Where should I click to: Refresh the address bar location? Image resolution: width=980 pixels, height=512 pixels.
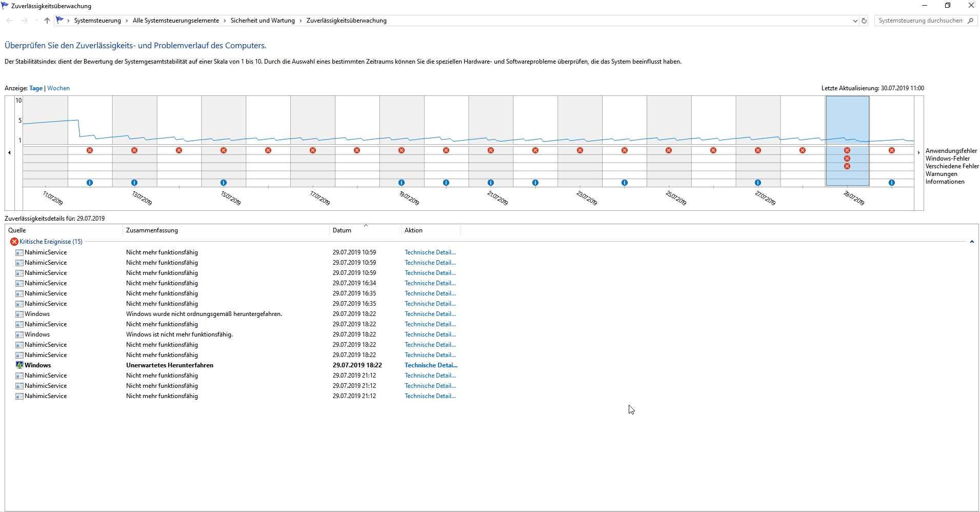(864, 21)
